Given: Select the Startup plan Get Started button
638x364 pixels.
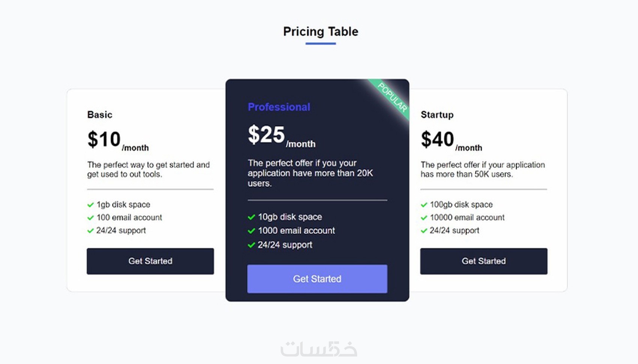Looking at the screenshot, I should [x=484, y=261].
